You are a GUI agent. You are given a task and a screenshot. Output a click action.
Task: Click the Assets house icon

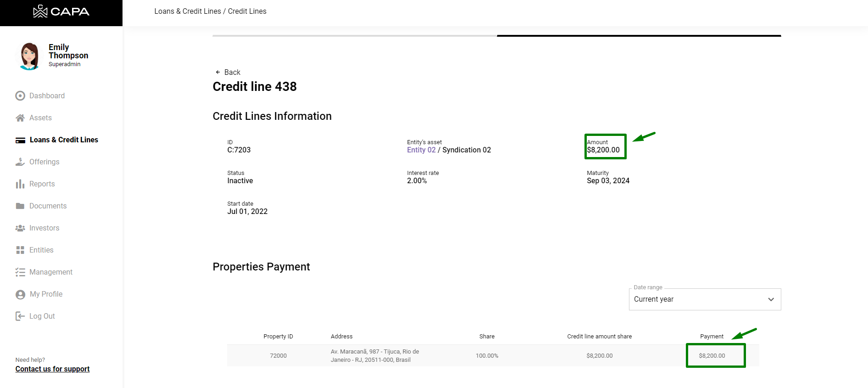coord(20,118)
